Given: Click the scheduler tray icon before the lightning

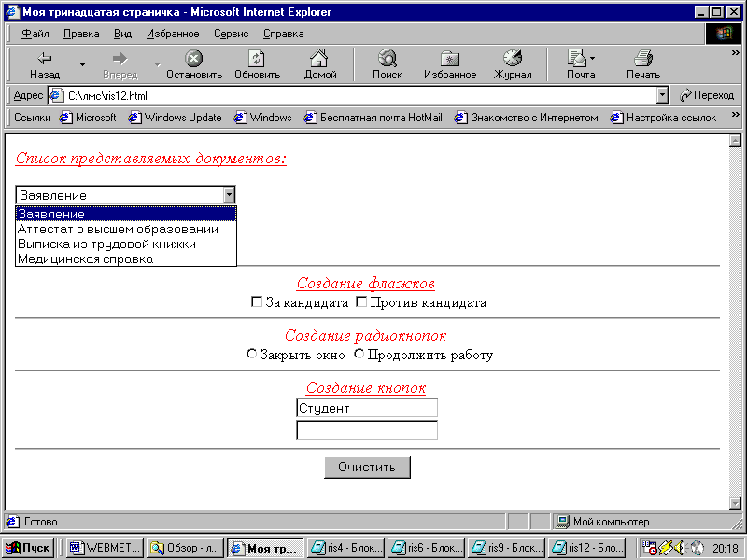Looking at the screenshot, I should click(649, 548).
